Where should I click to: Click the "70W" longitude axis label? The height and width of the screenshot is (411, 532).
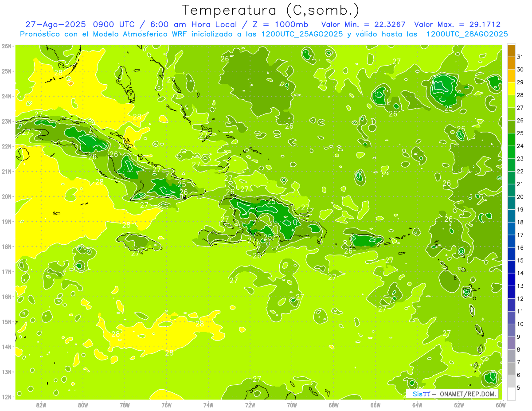[292, 404]
